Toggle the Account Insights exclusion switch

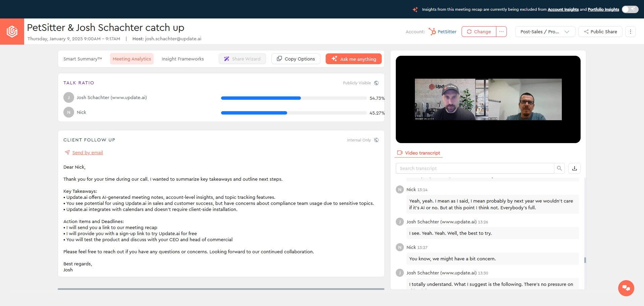(x=630, y=9)
